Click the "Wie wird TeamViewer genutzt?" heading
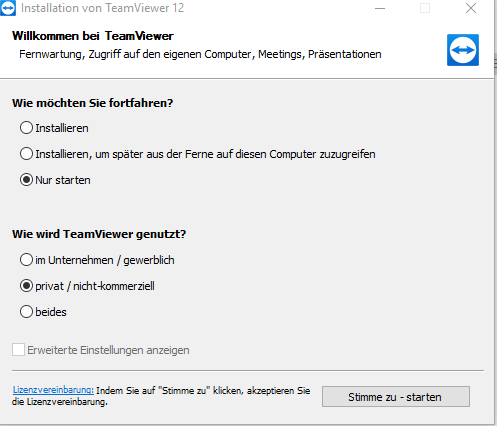Viewport: 497px width, 426px height. [x=99, y=234]
